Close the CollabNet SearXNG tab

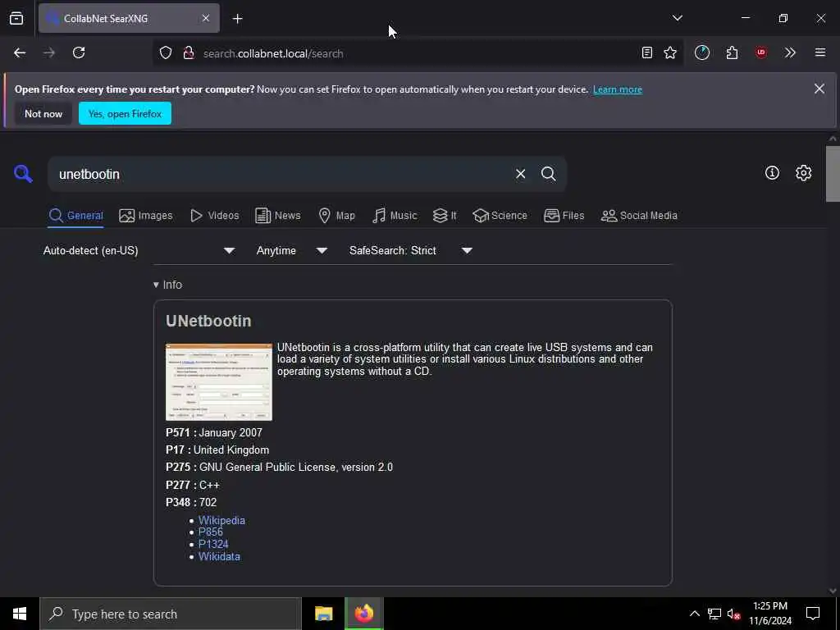(206, 18)
